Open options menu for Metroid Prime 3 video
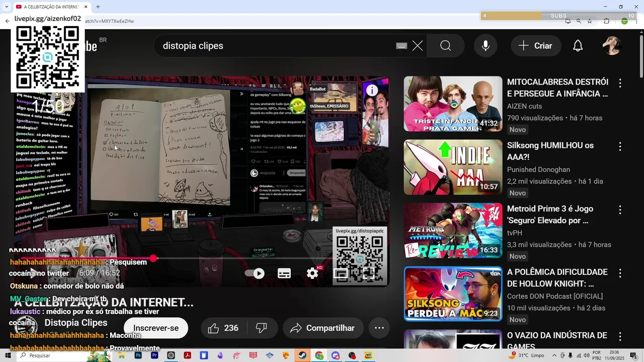644x362 pixels. [x=620, y=210]
